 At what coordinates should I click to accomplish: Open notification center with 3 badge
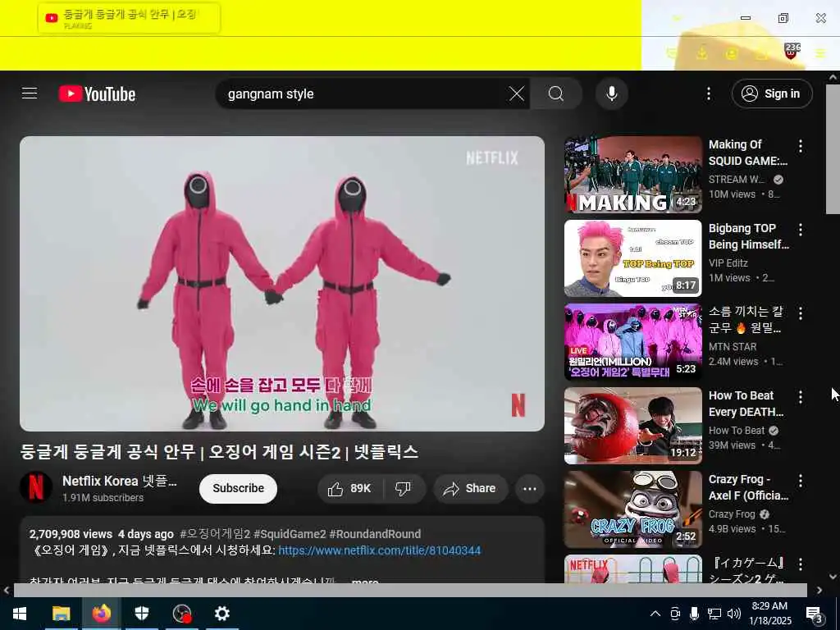(x=815, y=614)
